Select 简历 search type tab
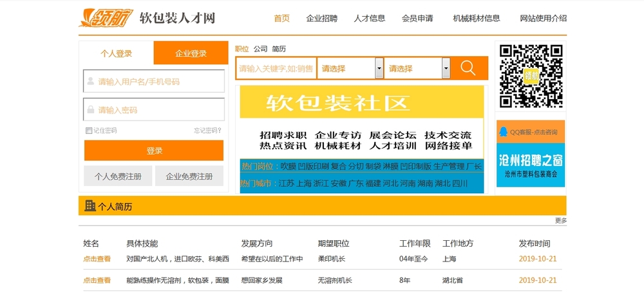The height and width of the screenshot is (293, 644). click(x=279, y=49)
